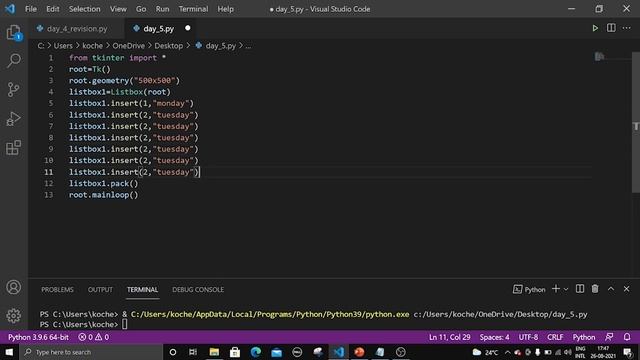Place cursor on root.mainloop() line
The width and height of the screenshot is (640, 360).
pos(104,195)
